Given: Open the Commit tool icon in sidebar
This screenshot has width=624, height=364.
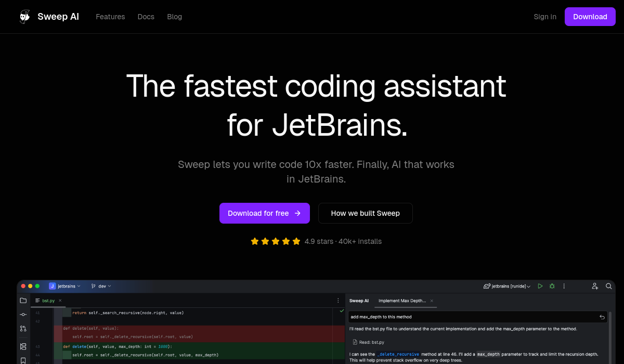Looking at the screenshot, I should point(23,315).
